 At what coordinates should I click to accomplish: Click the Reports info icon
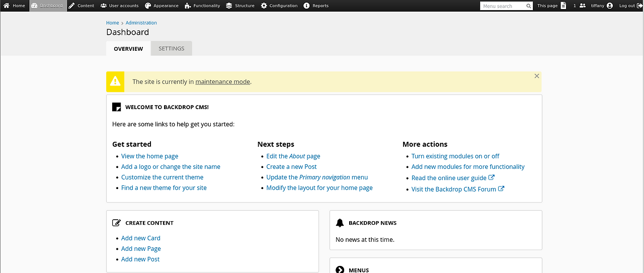click(x=307, y=6)
